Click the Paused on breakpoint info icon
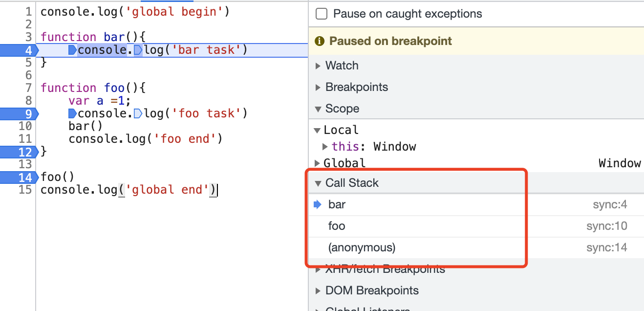The height and width of the screenshot is (311, 644). click(x=320, y=41)
